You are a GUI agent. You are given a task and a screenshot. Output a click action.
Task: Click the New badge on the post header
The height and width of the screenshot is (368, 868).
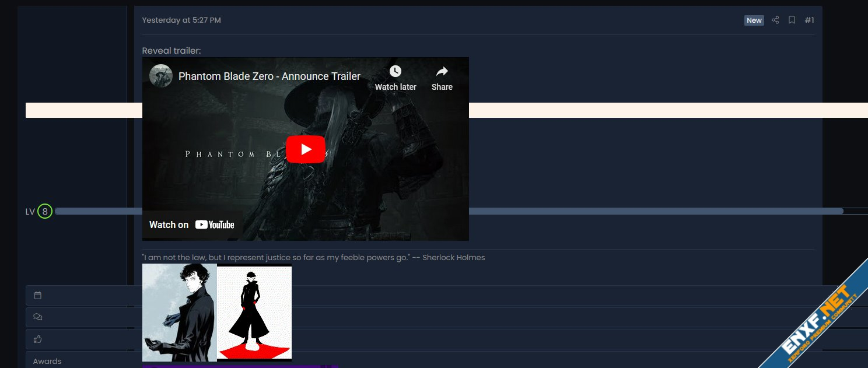(754, 20)
